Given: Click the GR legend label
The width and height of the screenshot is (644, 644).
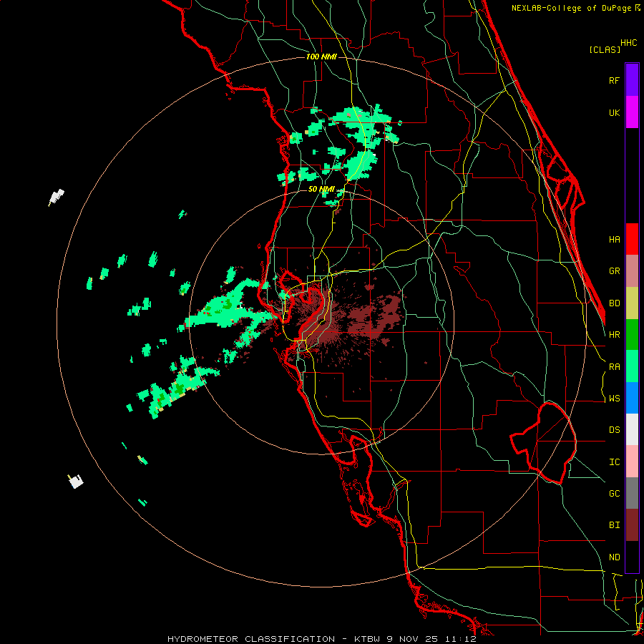Looking at the screenshot, I should [614, 271].
